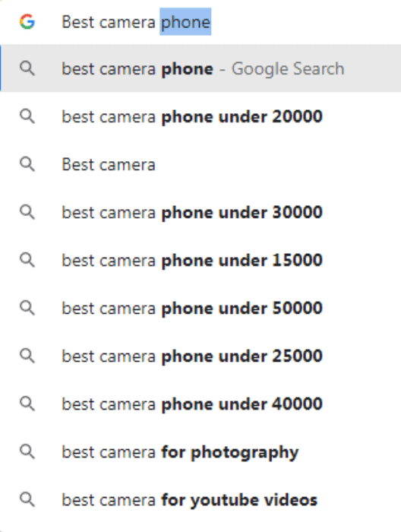Click search icon beside plain 'Best camera'
Image resolution: width=401 pixels, height=532 pixels.
click(x=27, y=164)
